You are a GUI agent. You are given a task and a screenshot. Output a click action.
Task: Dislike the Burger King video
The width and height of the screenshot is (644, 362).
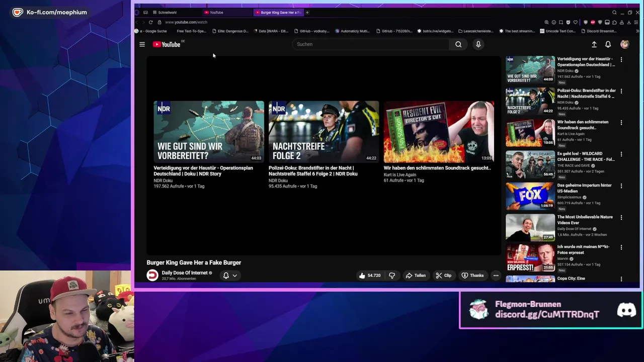(392, 276)
